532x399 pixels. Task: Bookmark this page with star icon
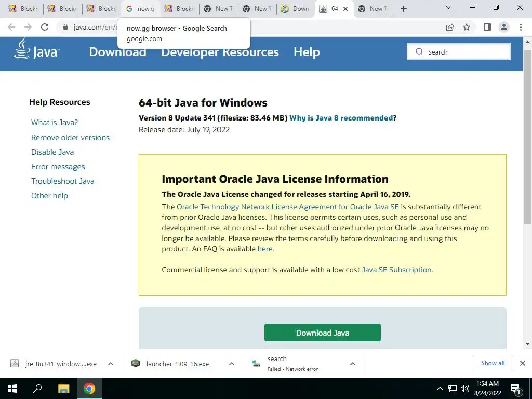[467, 27]
